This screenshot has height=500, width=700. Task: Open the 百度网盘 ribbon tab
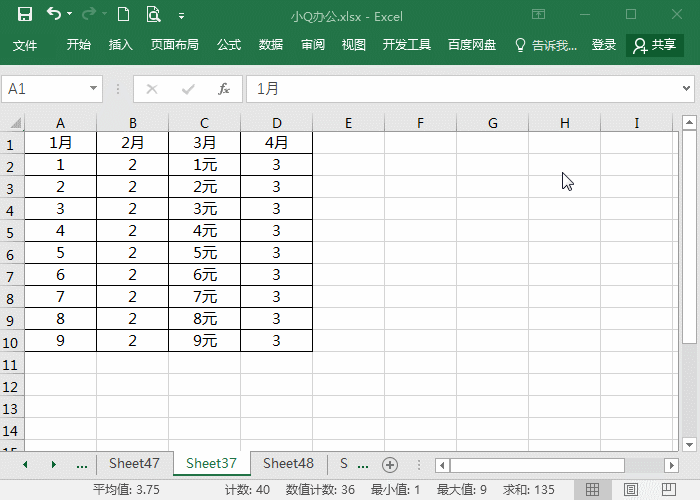click(x=472, y=45)
